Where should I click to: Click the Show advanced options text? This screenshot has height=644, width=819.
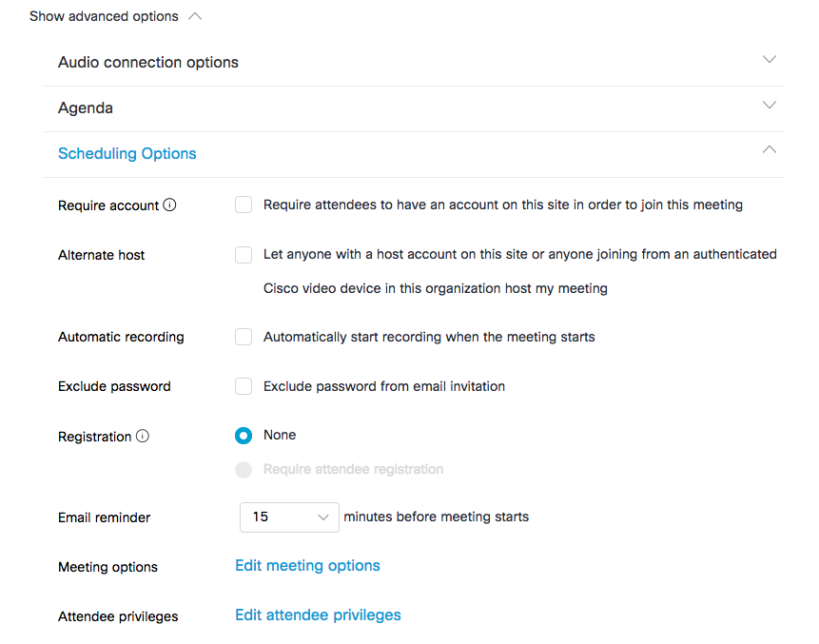(104, 17)
